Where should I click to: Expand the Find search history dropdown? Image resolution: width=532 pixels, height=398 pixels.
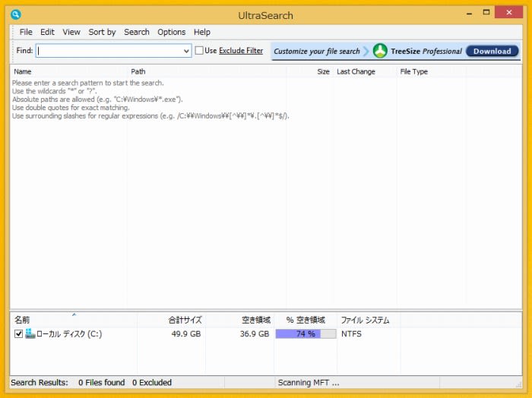click(186, 51)
